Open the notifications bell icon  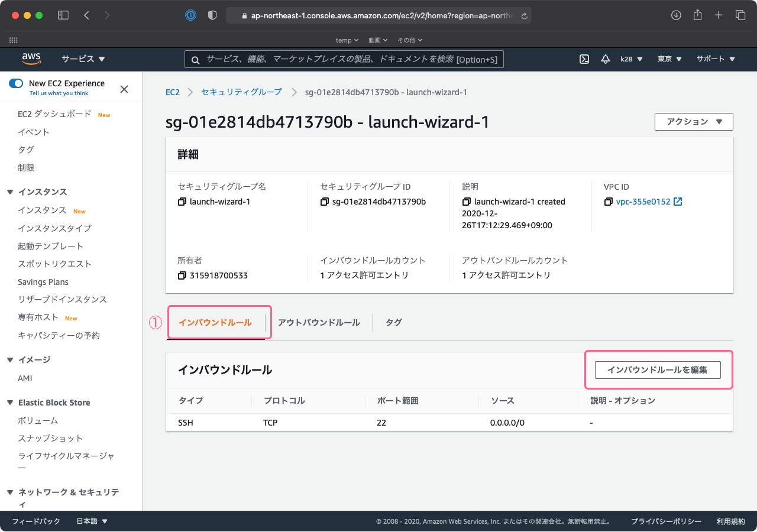click(x=605, y=59)
